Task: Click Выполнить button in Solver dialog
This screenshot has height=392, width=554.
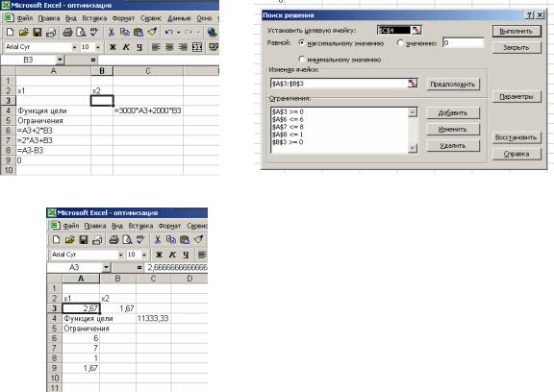Action: pyautogui.click(x=516, y=31)
